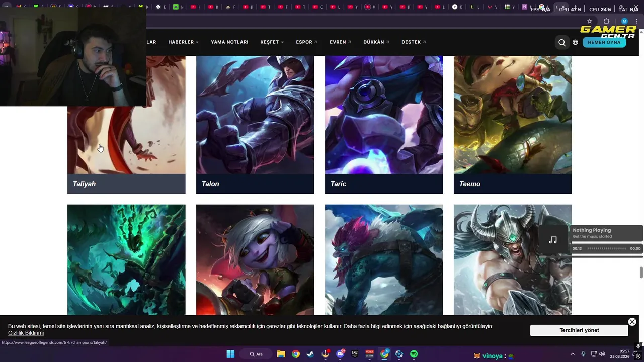Open the Gizlilik Bildirimi link
The image size is (644, 362).
26,333
